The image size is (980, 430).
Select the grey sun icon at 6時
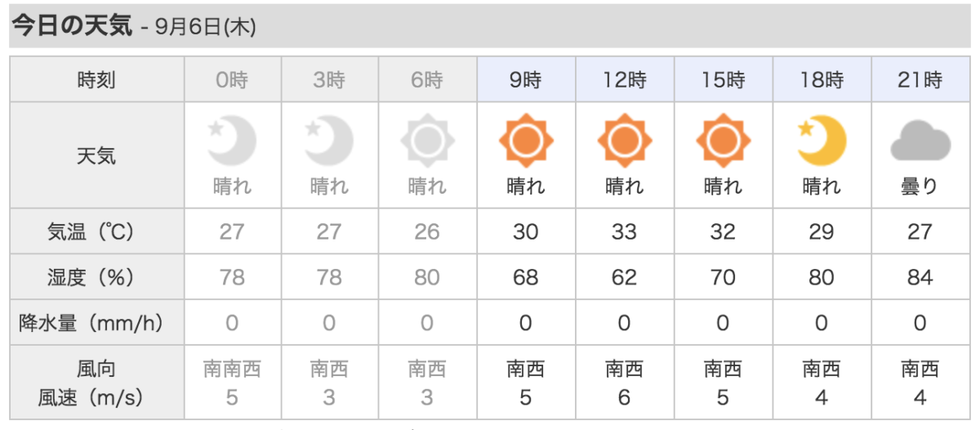(x=427, y=142)
